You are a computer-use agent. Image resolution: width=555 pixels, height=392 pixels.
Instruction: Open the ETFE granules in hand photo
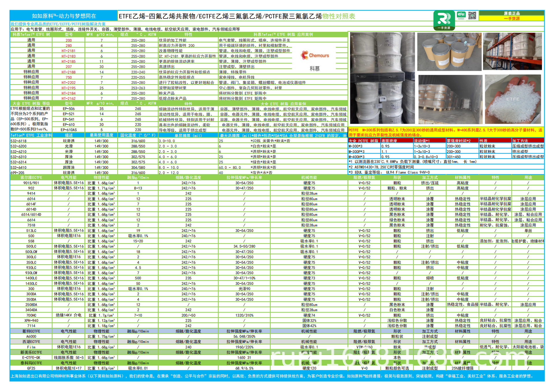coord(513,99)
